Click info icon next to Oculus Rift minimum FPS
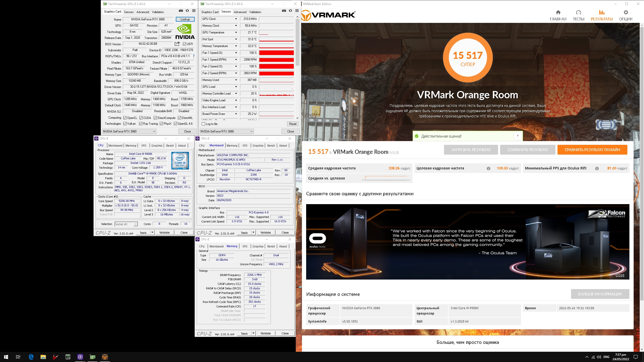The width and height of the screenshot is (644, 362). 597,168
